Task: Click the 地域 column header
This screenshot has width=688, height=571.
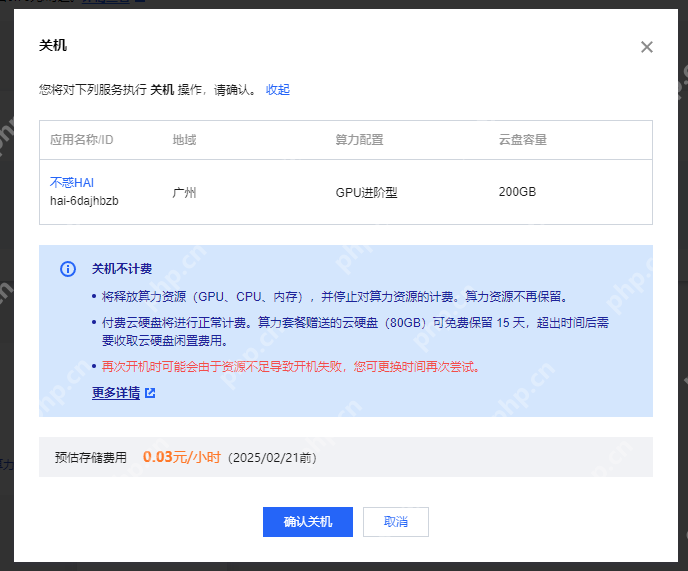Action: (184, 140)
